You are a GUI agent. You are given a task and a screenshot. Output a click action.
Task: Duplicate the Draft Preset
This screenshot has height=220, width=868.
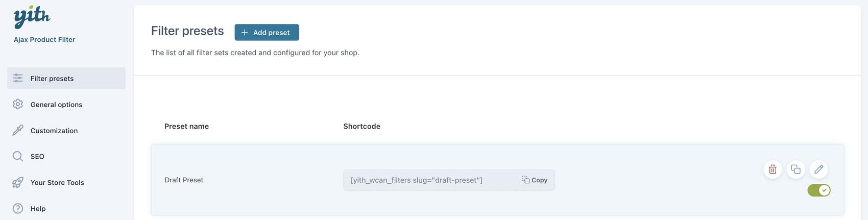click(x=795, y=169)
